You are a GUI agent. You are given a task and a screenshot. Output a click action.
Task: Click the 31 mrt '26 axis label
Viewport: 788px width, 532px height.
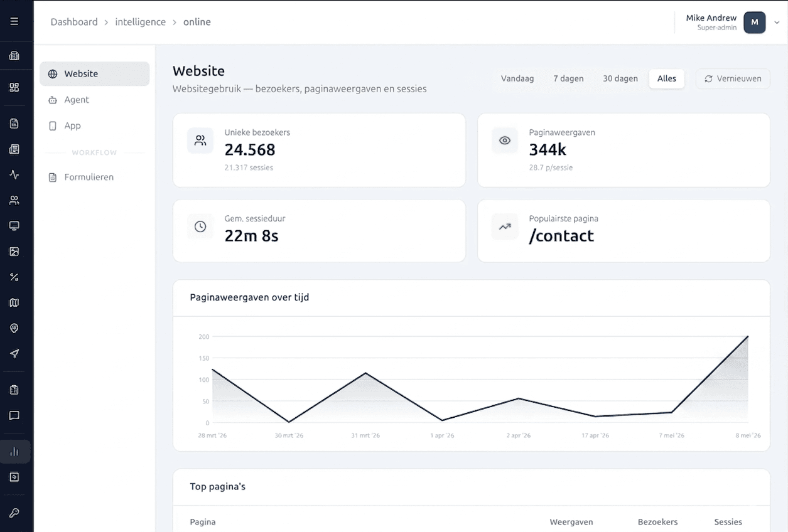pos(365,435)
